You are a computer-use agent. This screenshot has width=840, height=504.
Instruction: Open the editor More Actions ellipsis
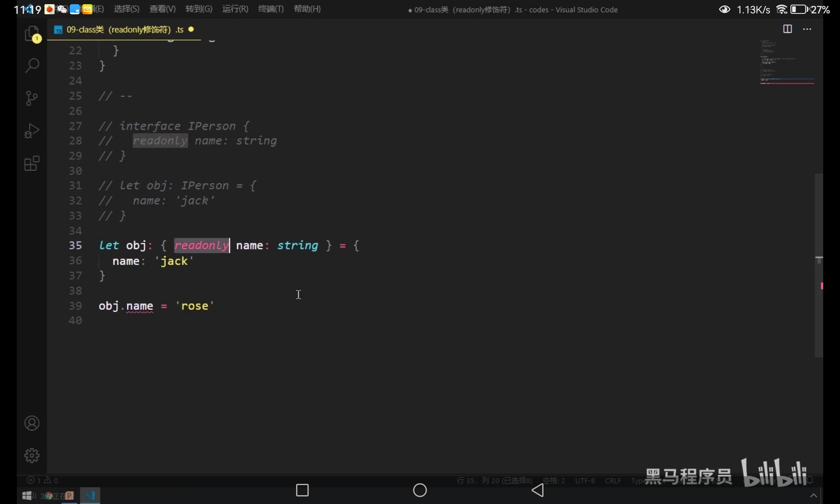807,29
